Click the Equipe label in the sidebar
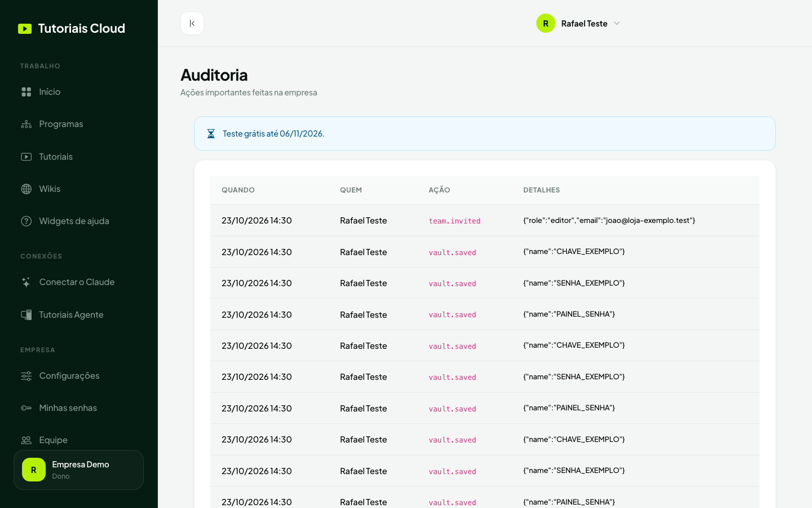This screenshot has width=812, height=508. pos(54,440)
